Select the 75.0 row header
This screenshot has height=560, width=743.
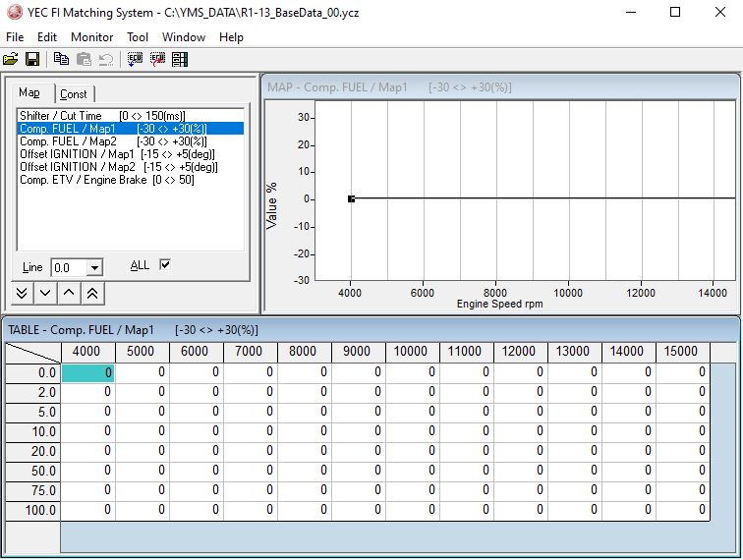[x=33, y=491]
